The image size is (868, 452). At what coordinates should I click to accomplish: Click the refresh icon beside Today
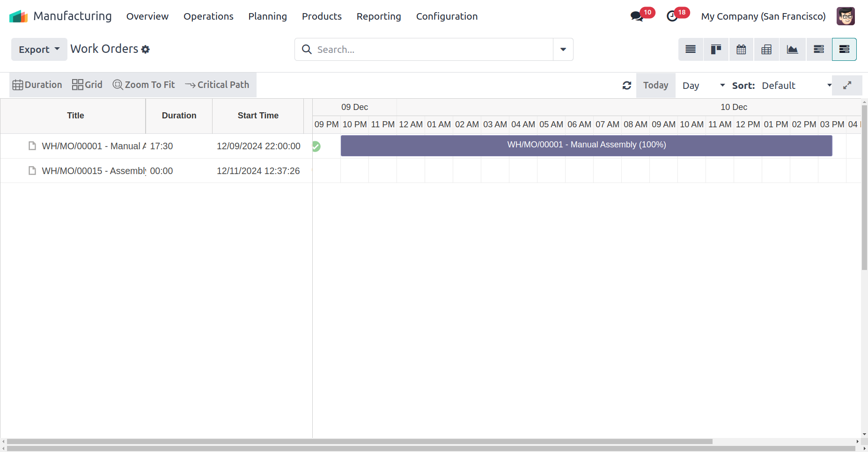[627, 85]
